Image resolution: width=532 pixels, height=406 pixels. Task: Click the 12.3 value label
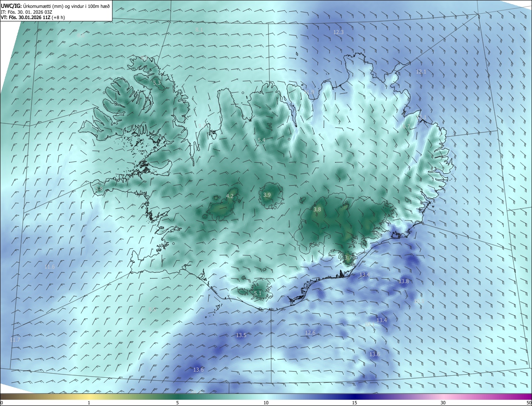339,32
